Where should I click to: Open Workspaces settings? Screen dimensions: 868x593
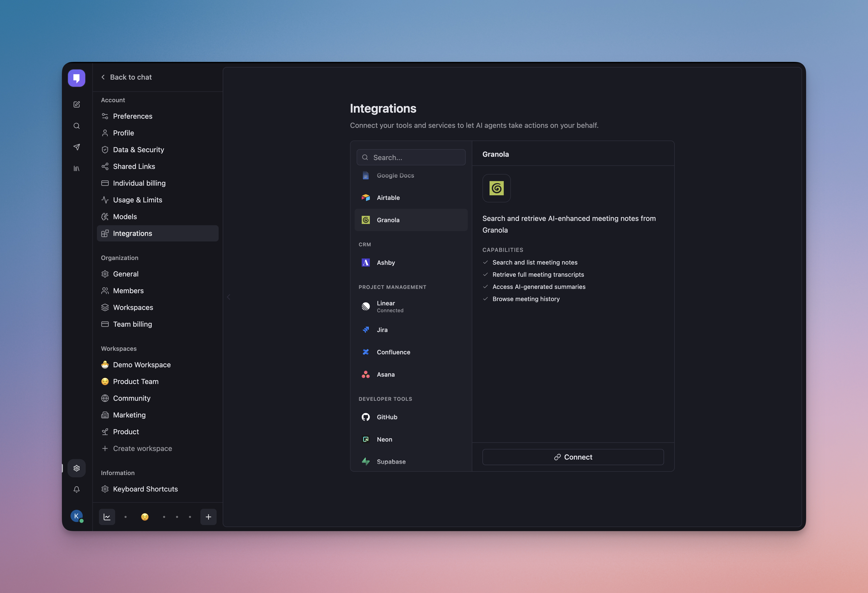coord(158,307)
